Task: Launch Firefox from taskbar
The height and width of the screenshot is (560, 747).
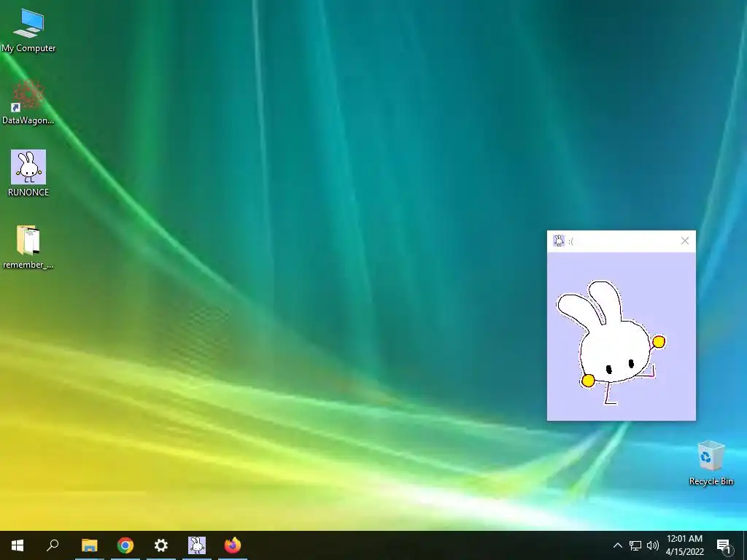Action: click(x=233, y=545)
